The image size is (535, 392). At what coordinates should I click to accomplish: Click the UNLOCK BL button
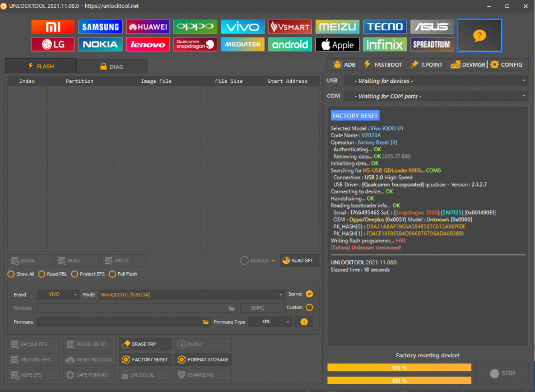point(145,375)
